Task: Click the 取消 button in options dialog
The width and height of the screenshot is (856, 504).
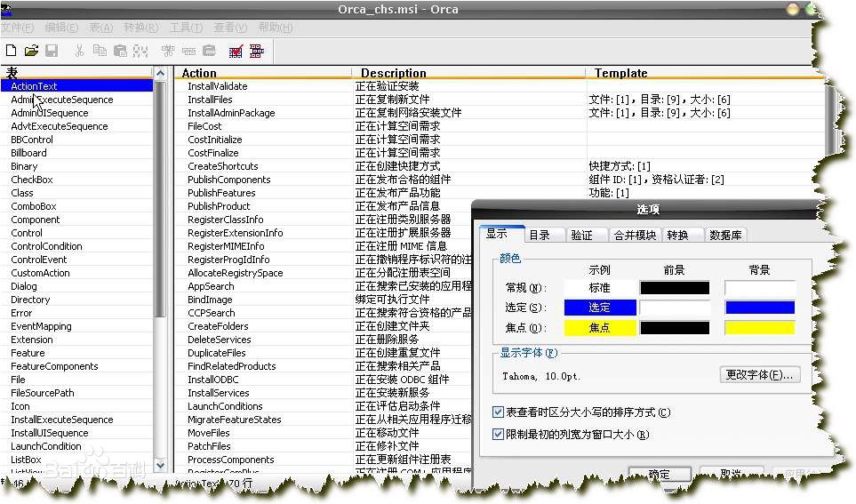Action: pyautogui.click(x=731, y=474)
